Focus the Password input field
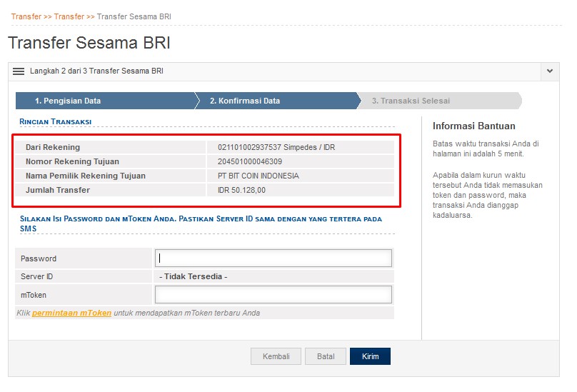This screenshot has height=392, width=577. (x=274, y=258)
